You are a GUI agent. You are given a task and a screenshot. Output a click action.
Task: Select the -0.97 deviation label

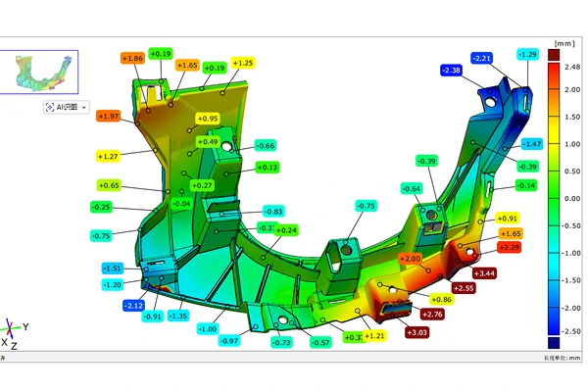229,341
